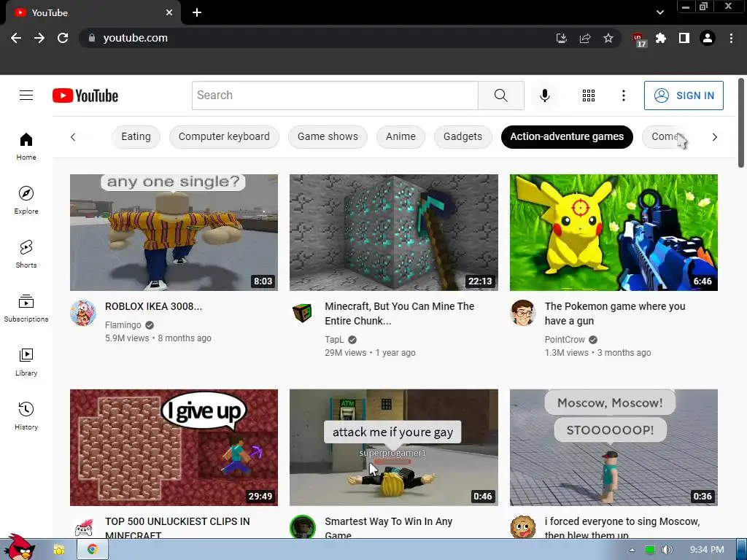Open the Flamingo channel name
The image size is (747, 560).
[123, 324]
